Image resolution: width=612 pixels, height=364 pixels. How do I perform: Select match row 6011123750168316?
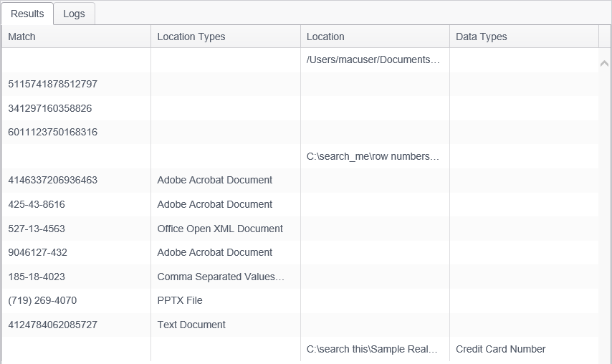tap(52, 132)
